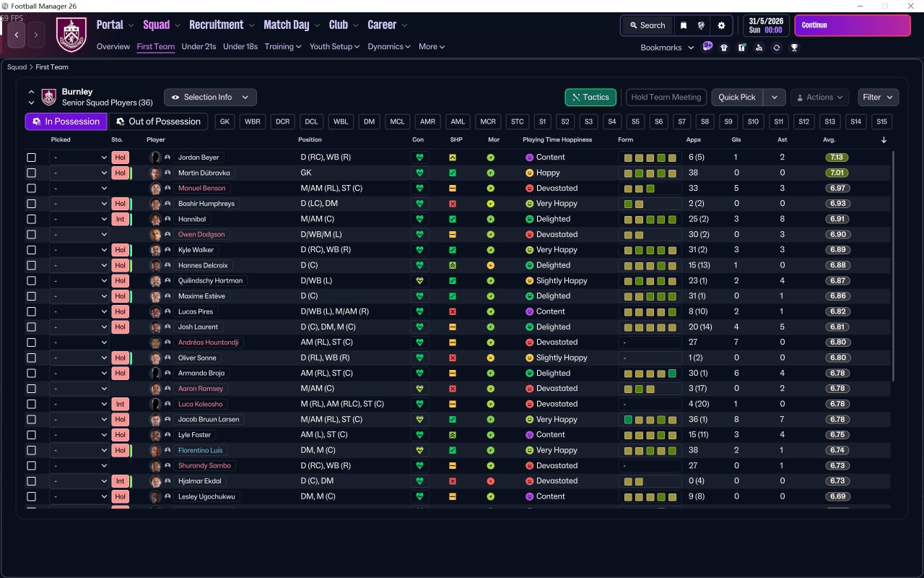This screenshot has width=924, height=578.
Task: Switch to the Under 21s tab
Action: pyautogui.click(x=199, y=47)
